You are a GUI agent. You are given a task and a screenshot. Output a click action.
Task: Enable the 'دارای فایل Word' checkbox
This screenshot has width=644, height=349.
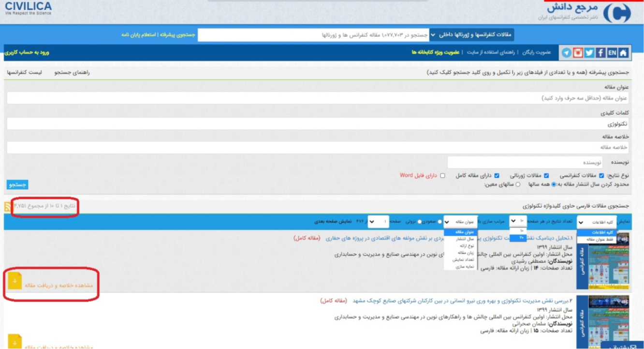442,176
